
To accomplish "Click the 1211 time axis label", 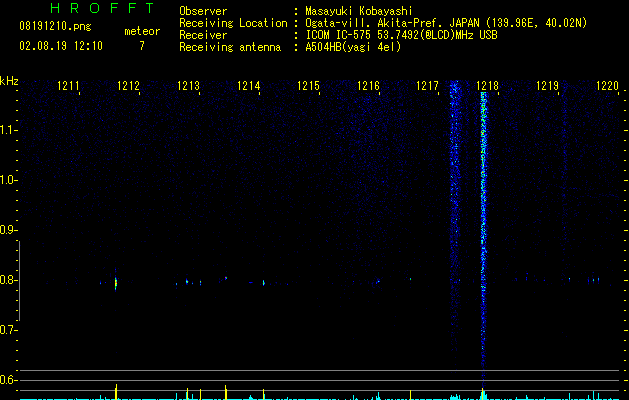I will (68, 85).
